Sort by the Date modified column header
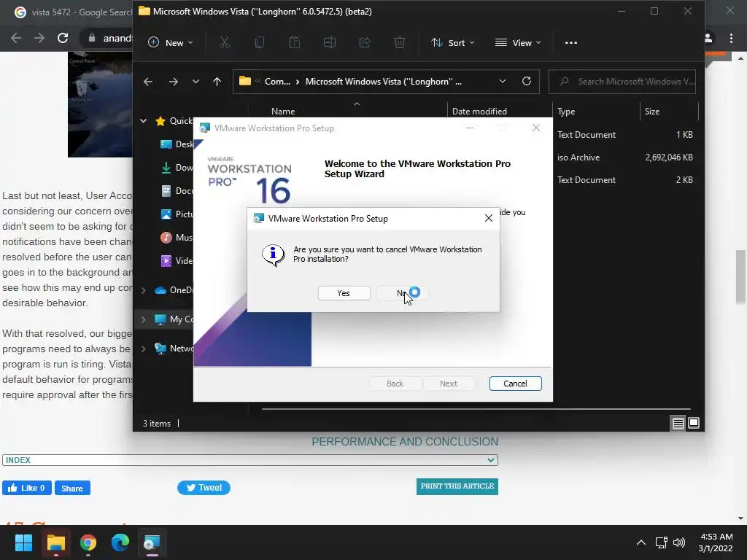The height and width of the screenshot is (560, 747). [479, 112]
